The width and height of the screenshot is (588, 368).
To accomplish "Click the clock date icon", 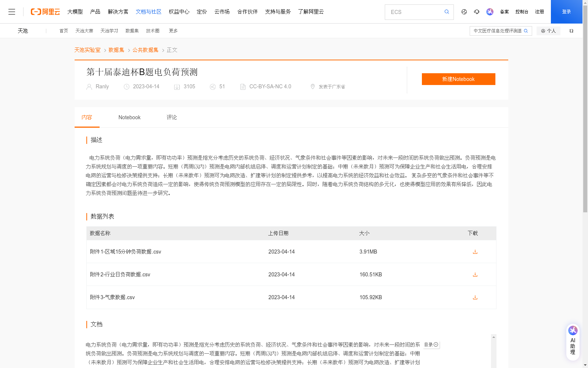I will click(126, 87).
